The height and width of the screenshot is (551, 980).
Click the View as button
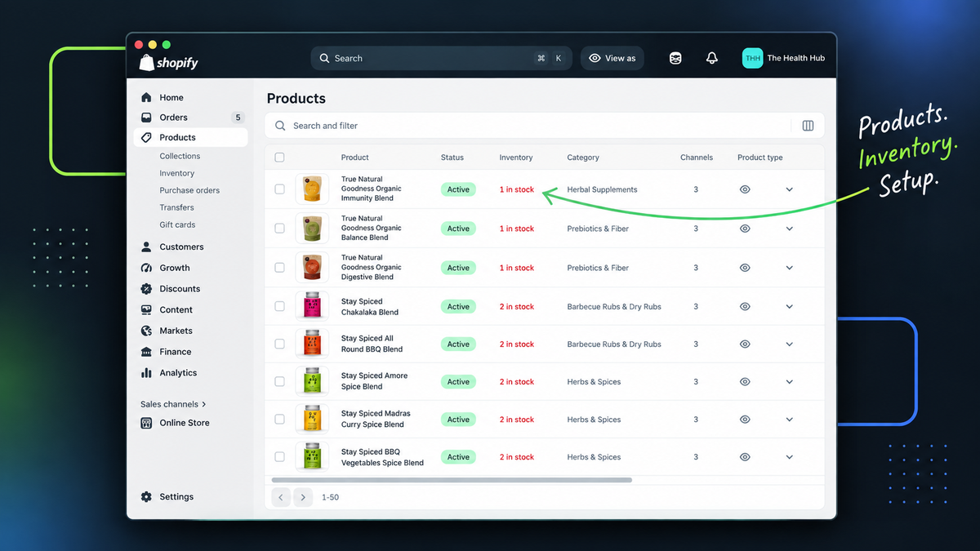coord(612,58)
